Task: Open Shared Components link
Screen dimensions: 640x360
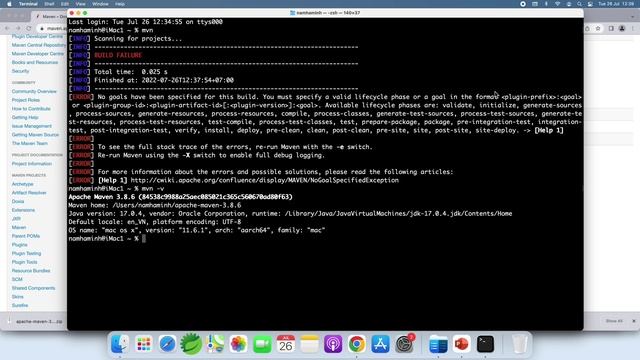Action: (x=33, y=288)
